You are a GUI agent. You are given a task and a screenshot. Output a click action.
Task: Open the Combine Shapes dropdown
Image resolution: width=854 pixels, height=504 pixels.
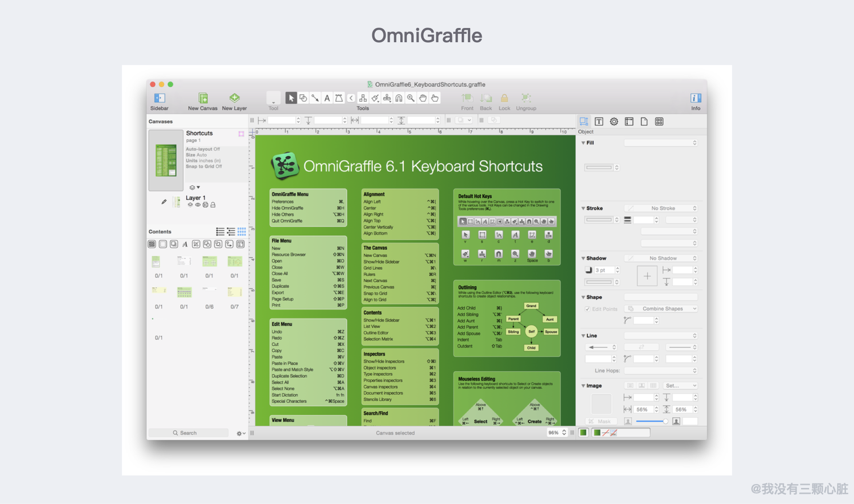[662, 309]
